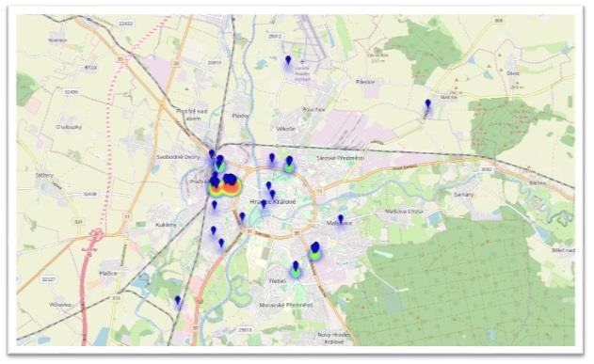594x364 pixels.
Task: Select the Plačice village label
Action: (x=108, y=273)
